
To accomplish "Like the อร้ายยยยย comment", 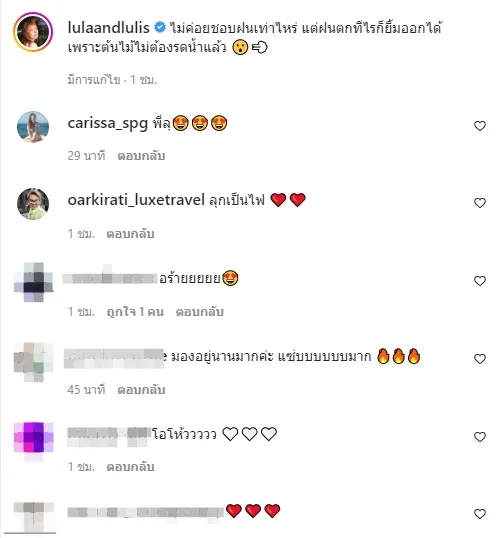I will click(x=479, y=281).
